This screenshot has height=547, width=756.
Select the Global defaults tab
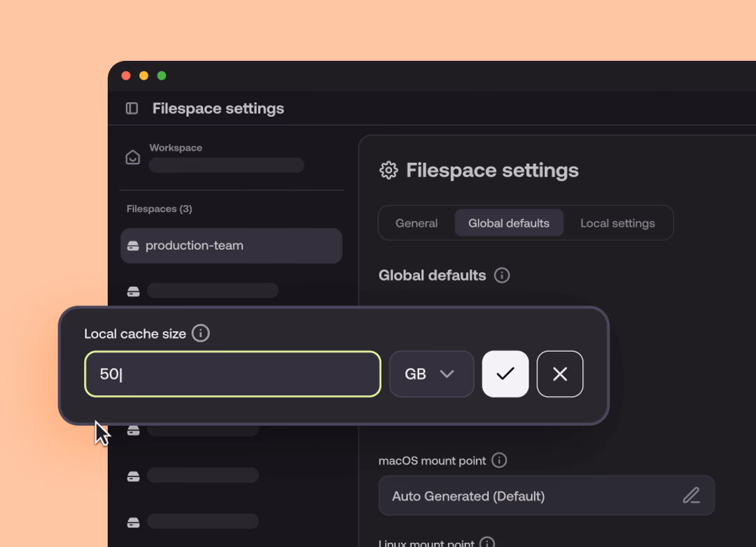[509, 223]
